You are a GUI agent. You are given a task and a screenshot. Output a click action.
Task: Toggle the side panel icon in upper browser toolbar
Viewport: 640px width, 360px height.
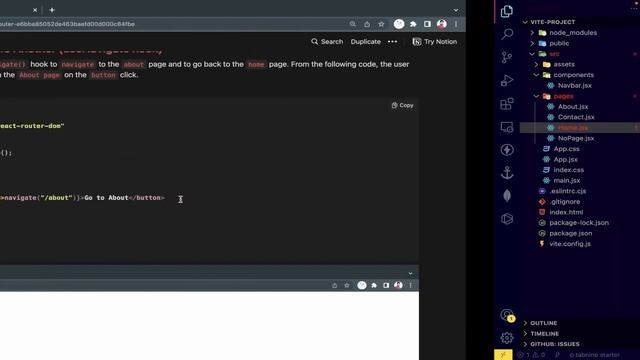coord(427,24)
